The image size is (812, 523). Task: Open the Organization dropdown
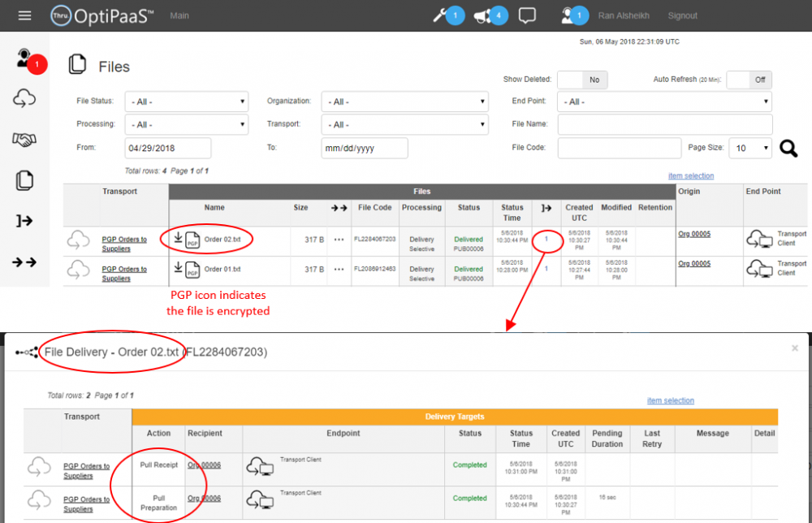click(404, 102)
